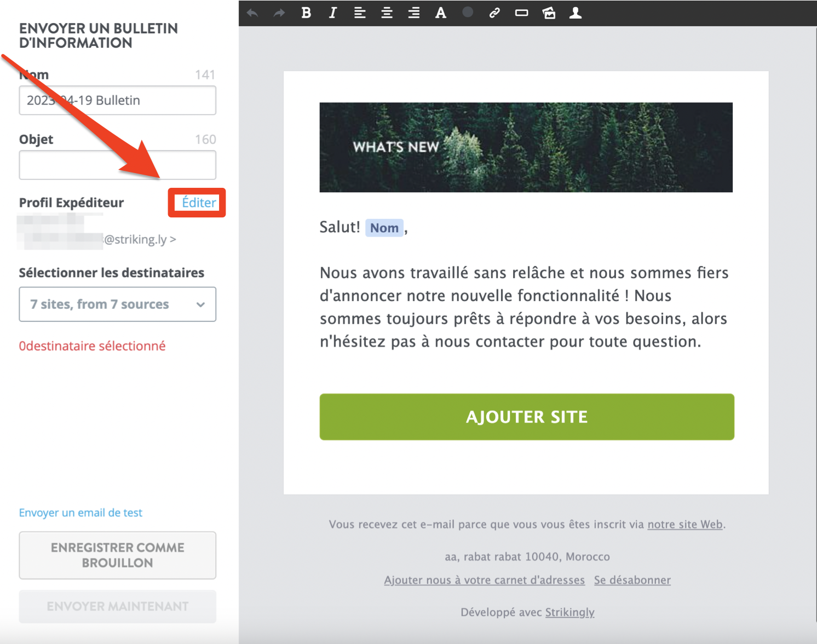Open the font size tool
This screenshot has height=644, width=817.
[441, 13]
